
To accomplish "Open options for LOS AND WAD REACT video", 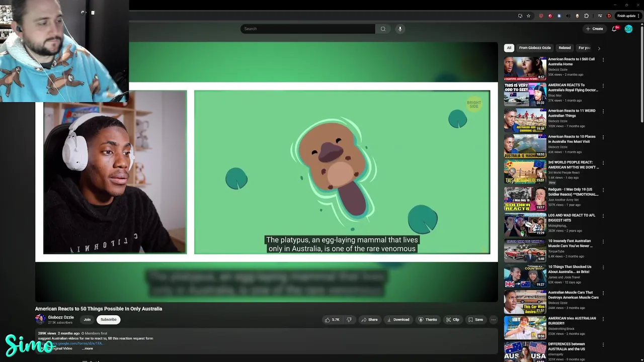I will click(x=603, y=216).
